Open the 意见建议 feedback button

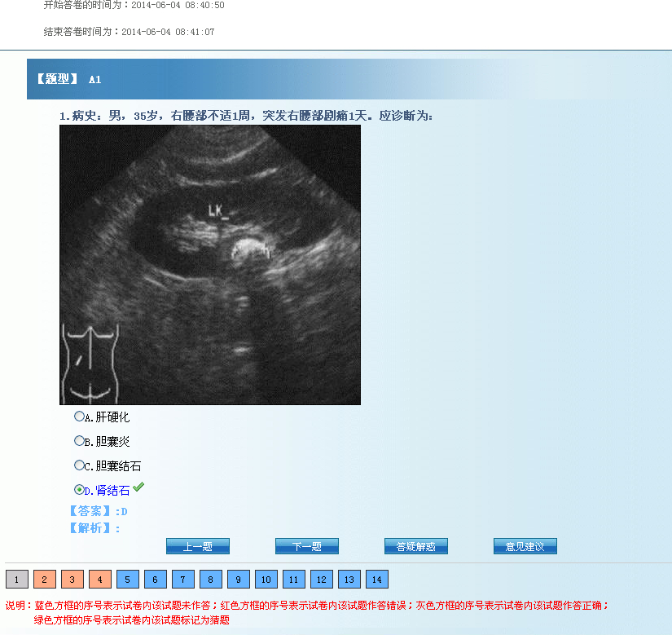[x=525, y=546]
